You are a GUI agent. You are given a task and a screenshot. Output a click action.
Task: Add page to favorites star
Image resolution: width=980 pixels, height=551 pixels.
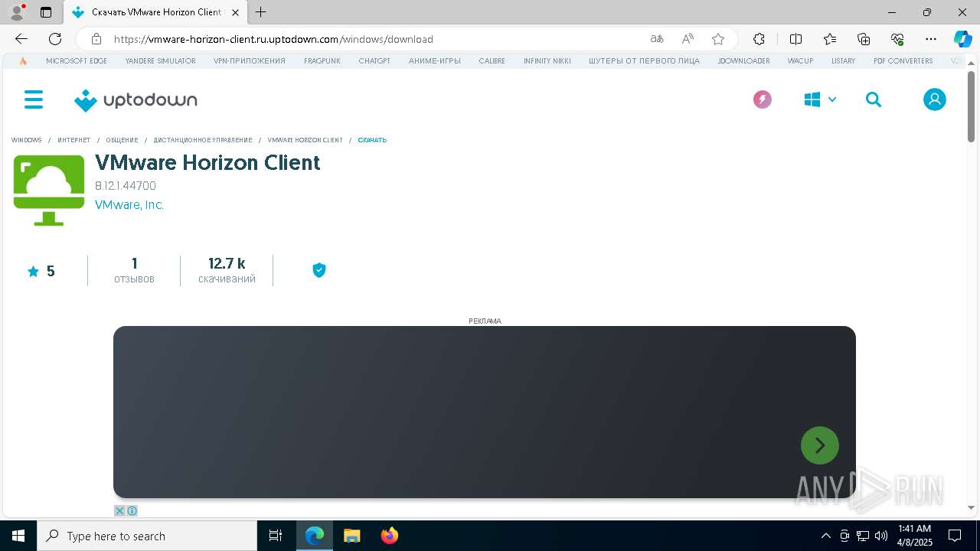point(718,39)
